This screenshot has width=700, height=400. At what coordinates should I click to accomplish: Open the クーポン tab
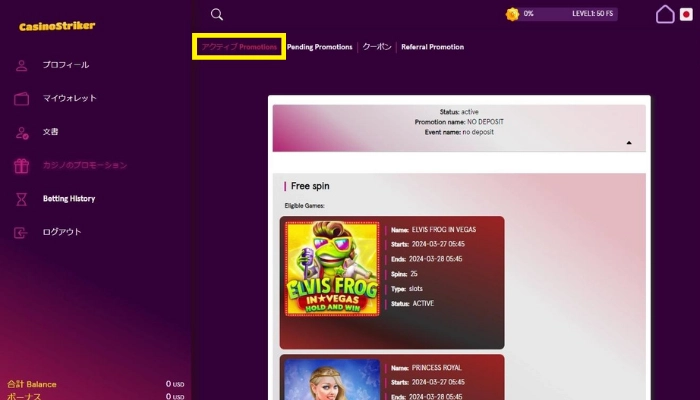pyautogui.click(x=377, y=47)
